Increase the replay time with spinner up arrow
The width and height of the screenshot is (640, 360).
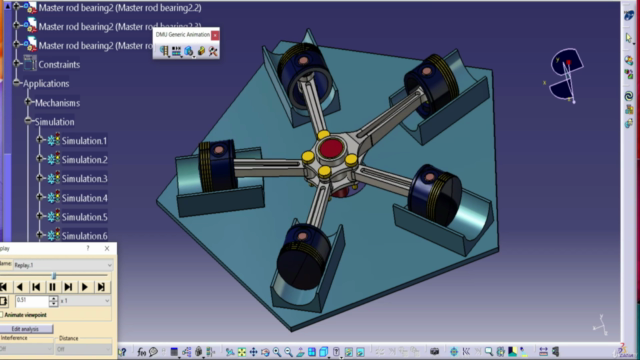53,298
